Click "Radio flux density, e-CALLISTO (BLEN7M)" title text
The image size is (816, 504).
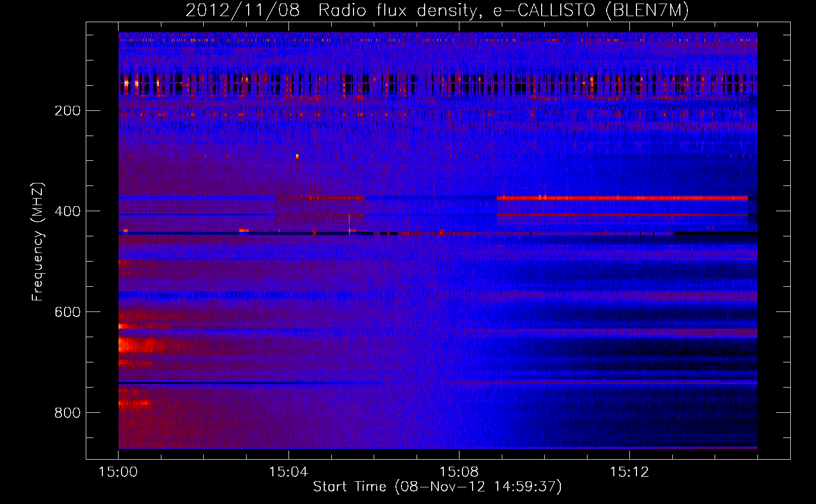click(x=503, y=11)
